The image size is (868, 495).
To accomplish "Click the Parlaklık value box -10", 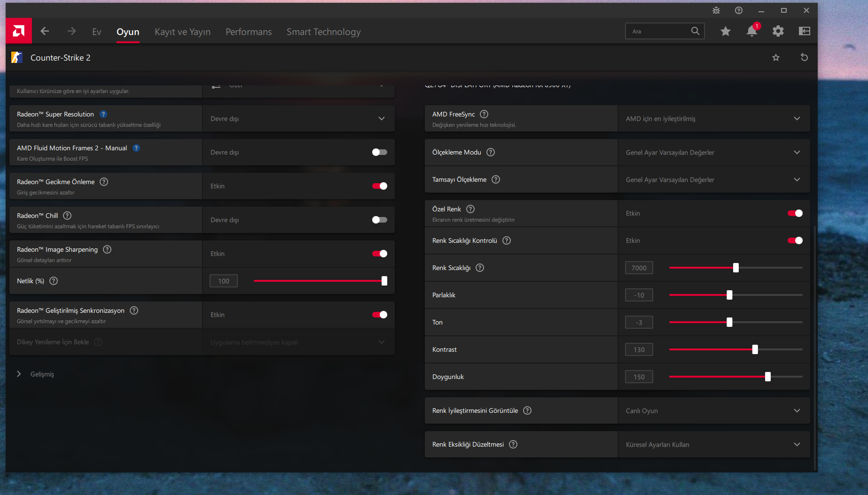I will [x=639, y=295].
